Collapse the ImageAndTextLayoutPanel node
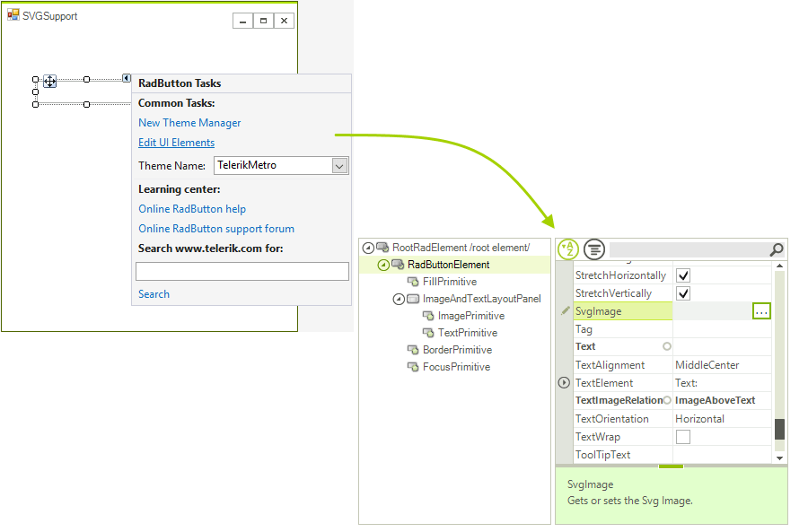808x532 pixels. [x=399, y=299]
